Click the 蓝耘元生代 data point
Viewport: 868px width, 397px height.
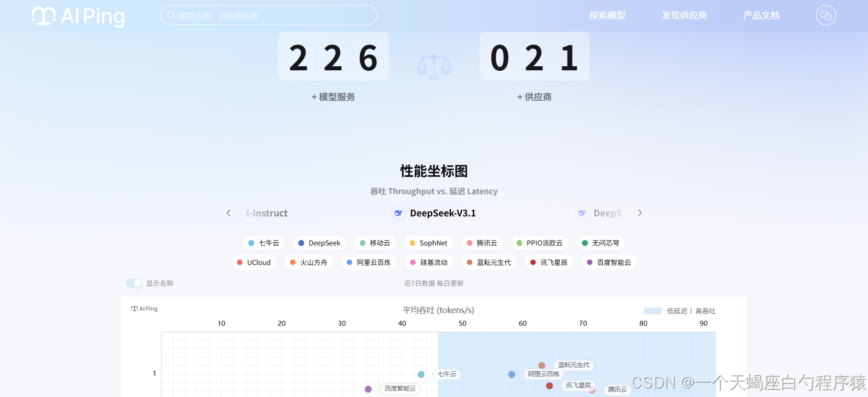click(x=542, y=365)
